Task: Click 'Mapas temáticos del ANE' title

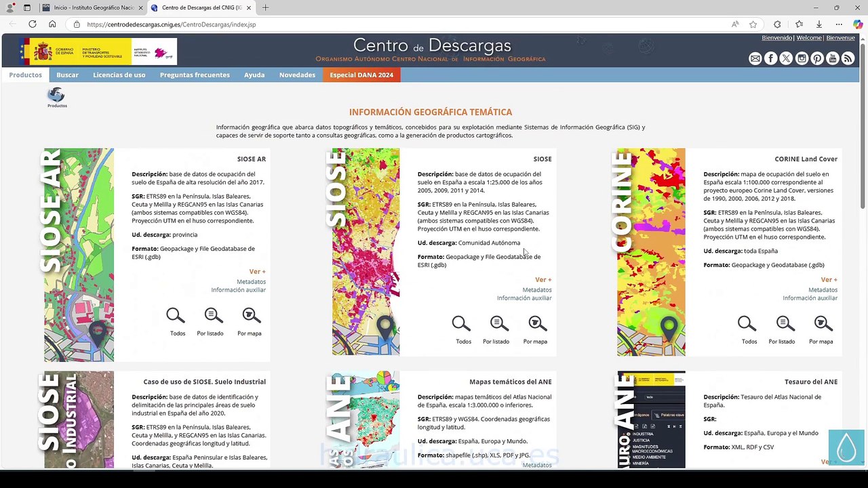Action: pos(511,382)
